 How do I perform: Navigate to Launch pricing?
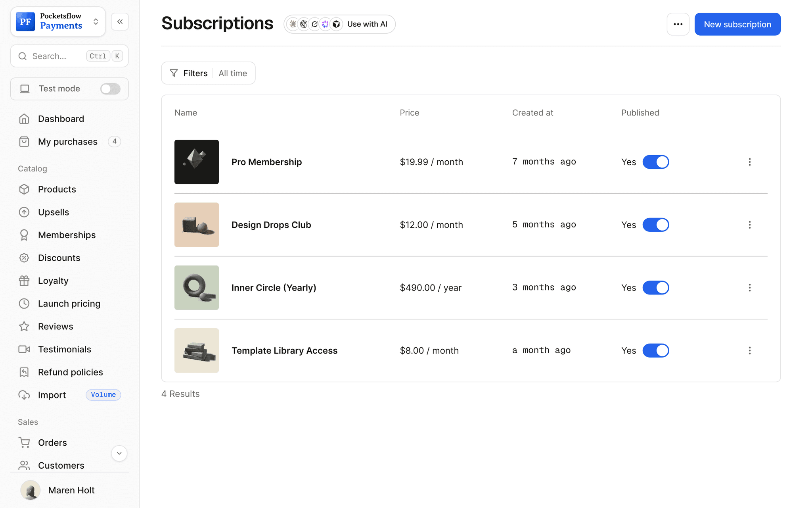pyautogui.click(x=69, y=304)
